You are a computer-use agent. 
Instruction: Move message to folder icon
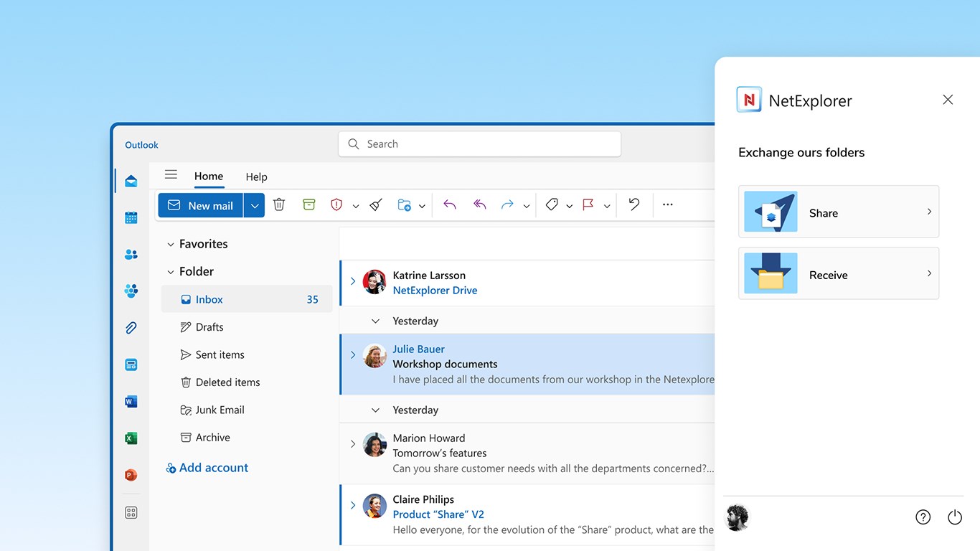click(405, 205)
